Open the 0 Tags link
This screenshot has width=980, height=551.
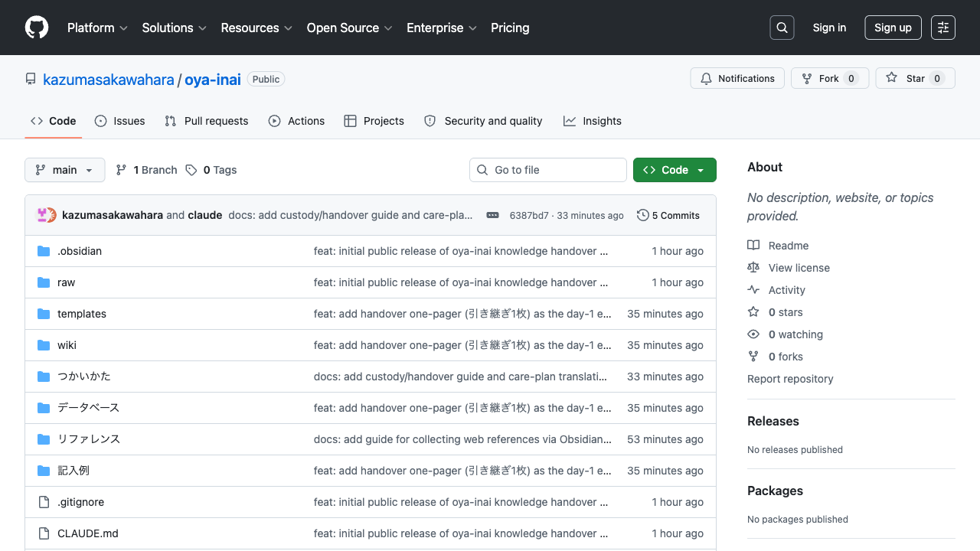[x=211, y=170]
